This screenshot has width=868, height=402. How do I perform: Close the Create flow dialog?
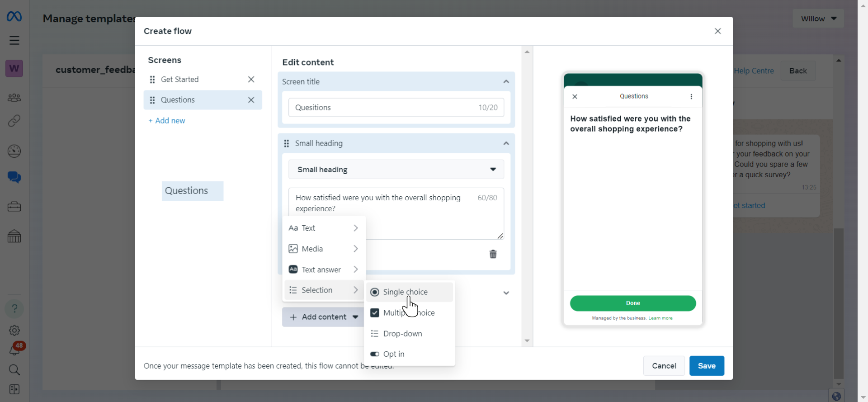click(x=718, y=31)
